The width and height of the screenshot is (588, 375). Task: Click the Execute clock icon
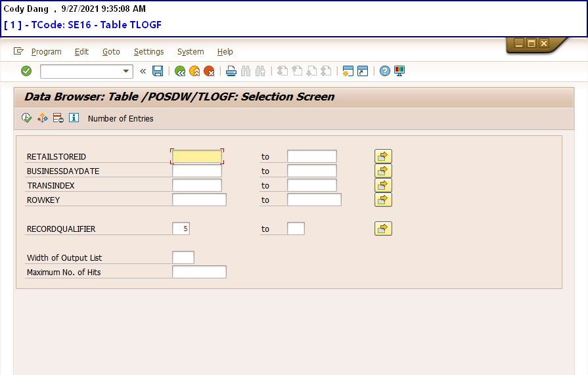coord(26,118)
